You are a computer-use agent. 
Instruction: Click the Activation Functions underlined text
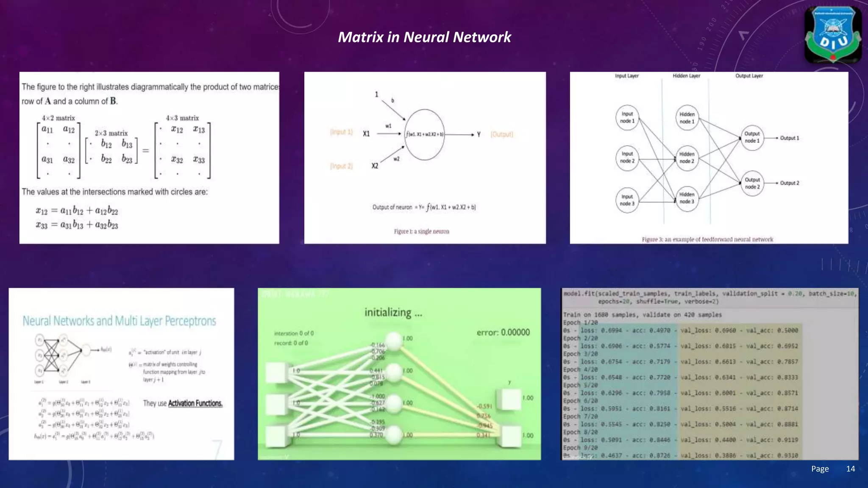[195, 403]
